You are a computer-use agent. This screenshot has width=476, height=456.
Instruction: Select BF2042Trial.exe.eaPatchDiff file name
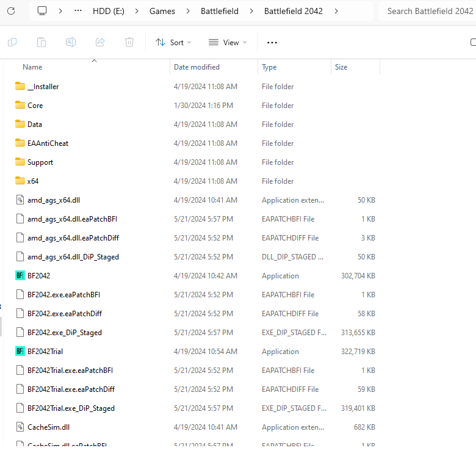click(x=71, y=389)
